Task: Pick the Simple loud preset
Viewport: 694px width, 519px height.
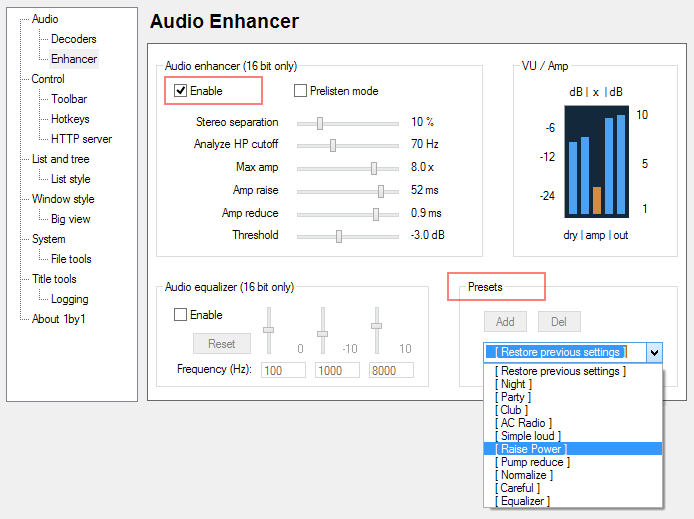Action: pos(573,436)
